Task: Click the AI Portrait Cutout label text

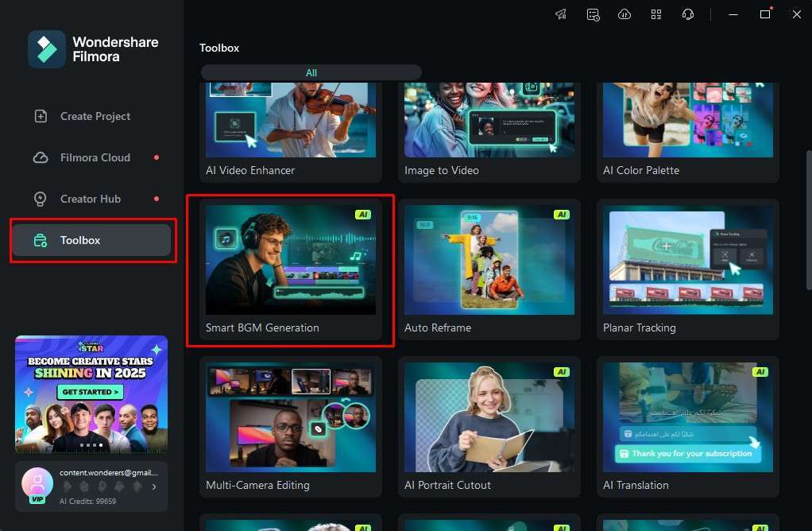Action: pyautogui.click(x=447, y=486)
